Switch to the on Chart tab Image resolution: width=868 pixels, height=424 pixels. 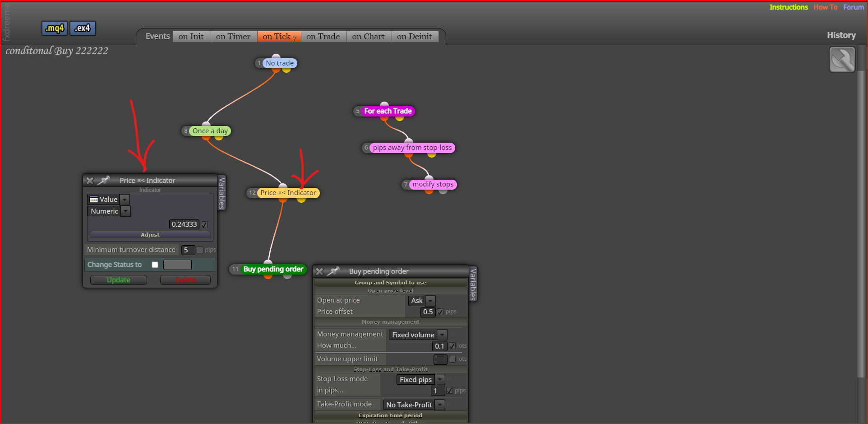(369, 37)
